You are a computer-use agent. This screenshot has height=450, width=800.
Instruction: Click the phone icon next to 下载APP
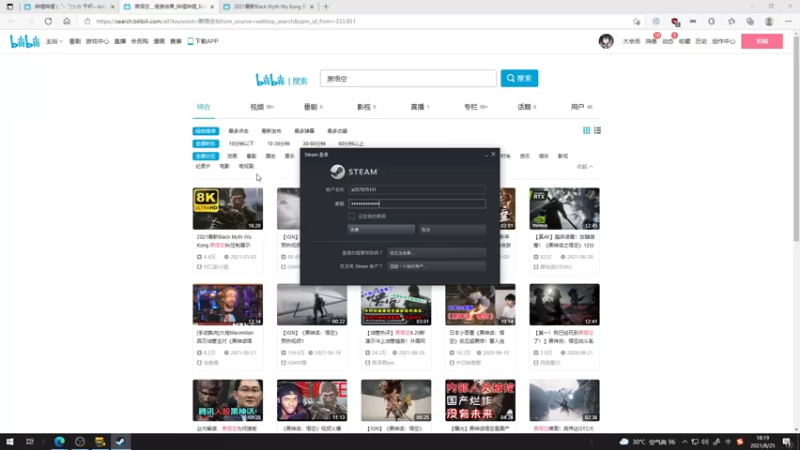pos(190,41)
